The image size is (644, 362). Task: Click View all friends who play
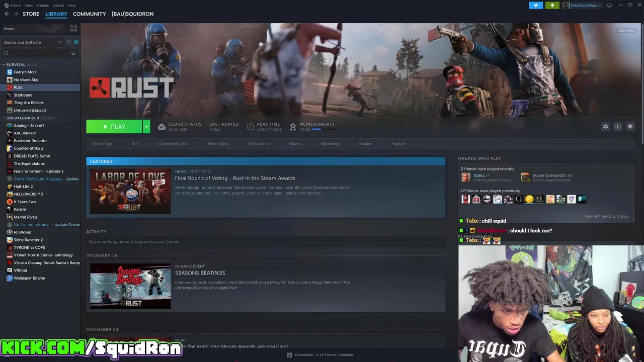606,216
